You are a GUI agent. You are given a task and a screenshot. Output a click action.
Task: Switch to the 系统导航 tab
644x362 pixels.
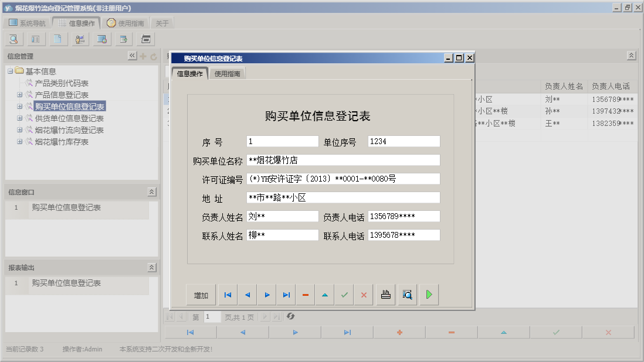27,23
